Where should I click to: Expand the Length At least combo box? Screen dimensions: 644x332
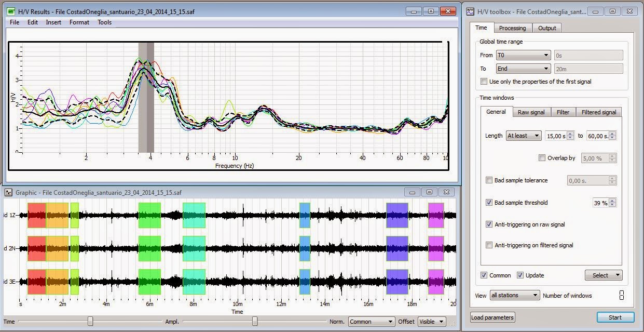pyautogui.click(x=524, y=136)
